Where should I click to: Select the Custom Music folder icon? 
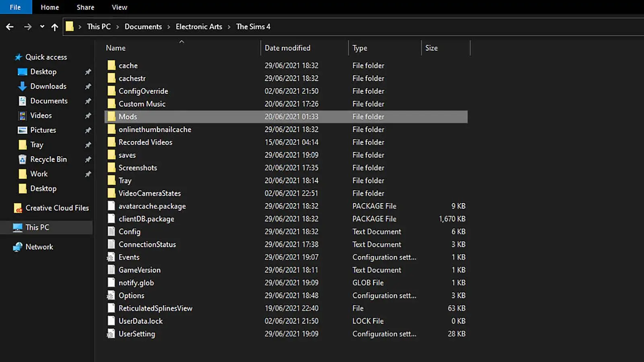coord(111,104)
